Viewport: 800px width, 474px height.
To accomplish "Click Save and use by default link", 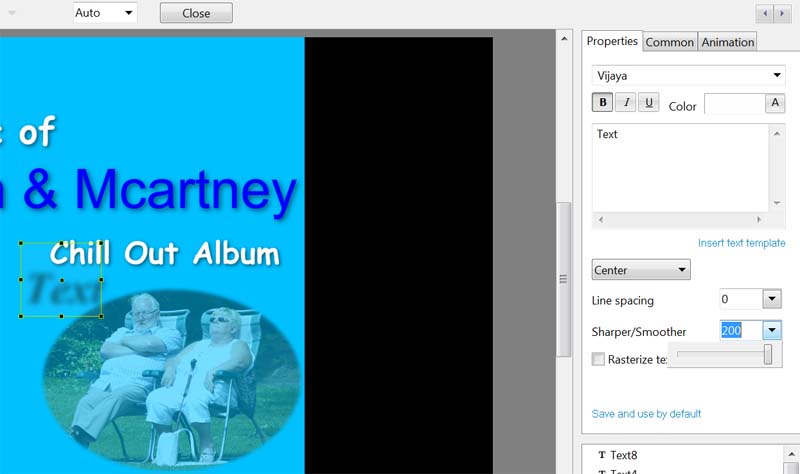I will (646, 413).
